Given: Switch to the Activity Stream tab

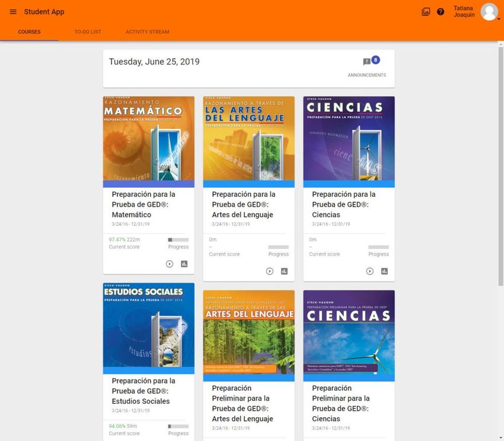Looking at the screenshot, I should click(147, 32).
